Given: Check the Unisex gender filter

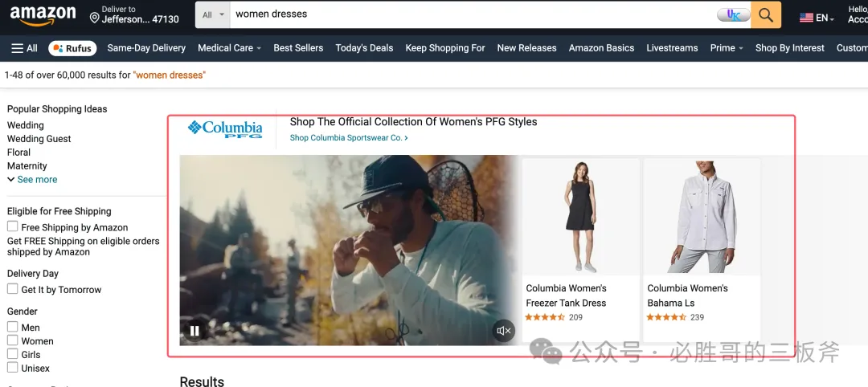Looking at the screenshot, I should [x=12, y=368].
